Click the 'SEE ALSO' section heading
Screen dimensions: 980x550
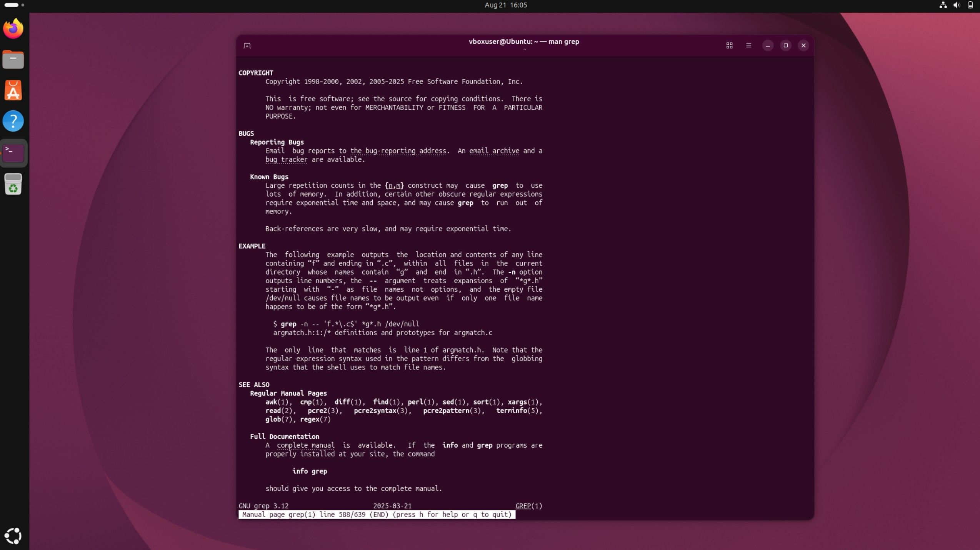pyautogui.click(x=254, y=385)
